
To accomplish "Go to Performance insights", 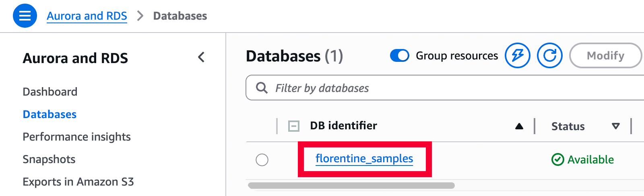I will pyautogui.click(x=76, y=137).
